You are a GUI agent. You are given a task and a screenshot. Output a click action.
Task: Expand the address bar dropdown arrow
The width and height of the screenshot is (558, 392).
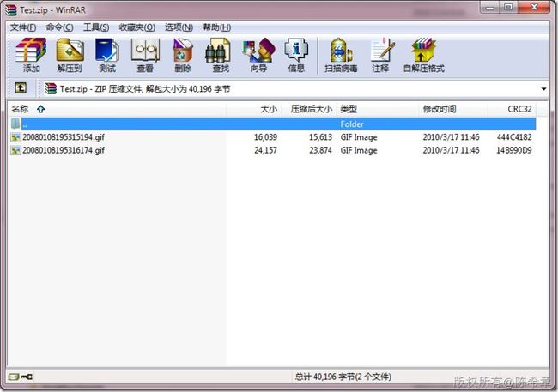coord(543,89)
